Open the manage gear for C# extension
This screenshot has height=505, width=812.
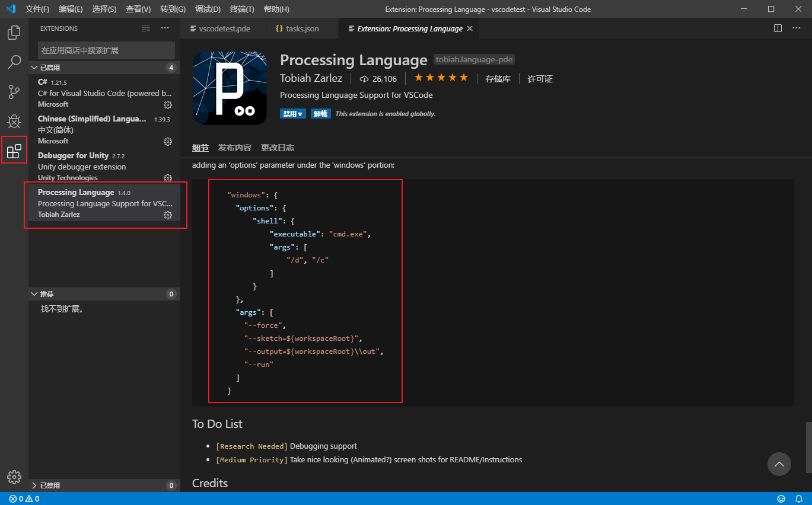coord(167,104)
